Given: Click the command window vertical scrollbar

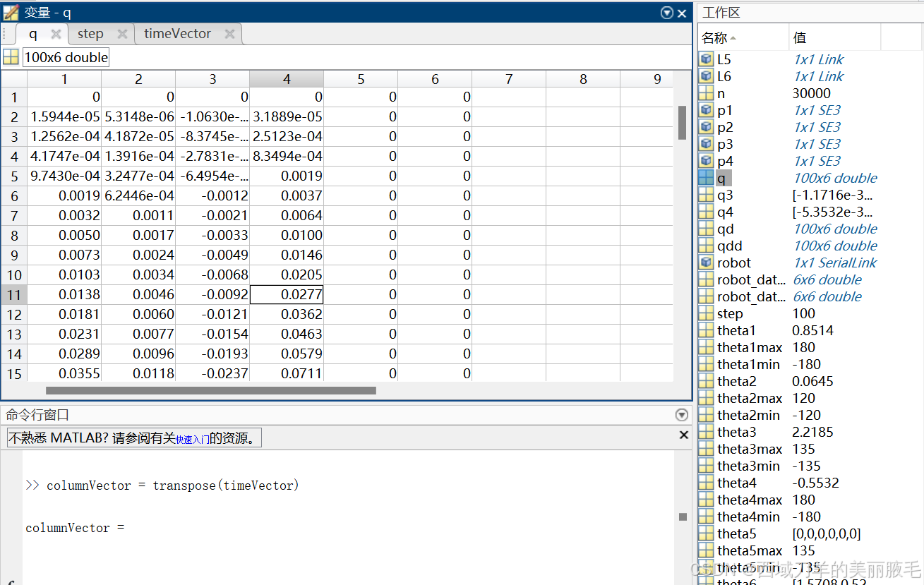Looking at the screenshot, I should coord(683,517).
